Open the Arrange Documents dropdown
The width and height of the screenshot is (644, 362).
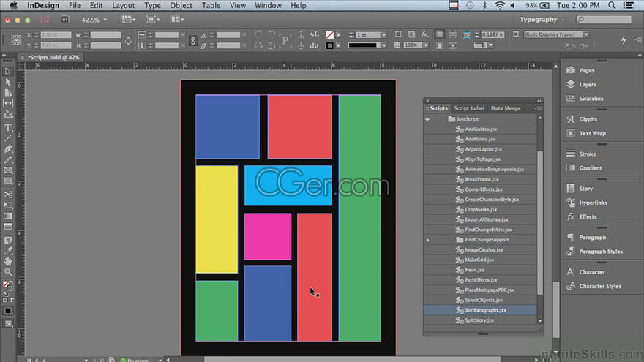click(x=177, y=19)
